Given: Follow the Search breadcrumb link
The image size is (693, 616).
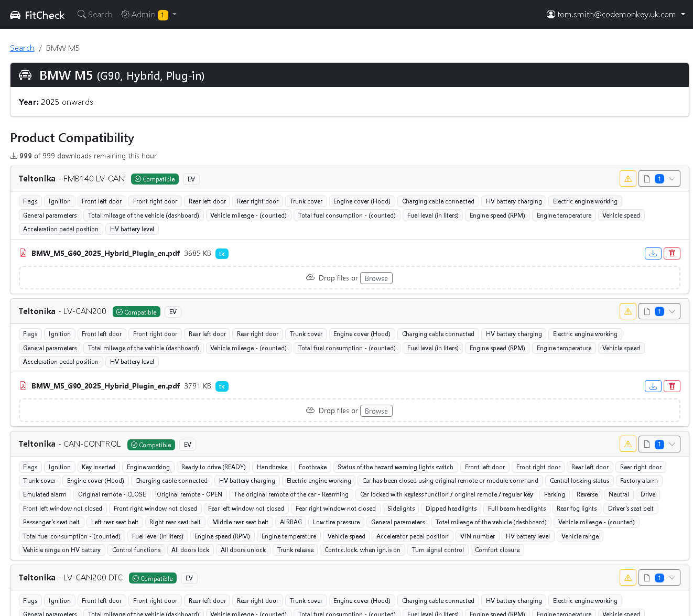Looking at the screenshot, I should click(x=22, y=48).
